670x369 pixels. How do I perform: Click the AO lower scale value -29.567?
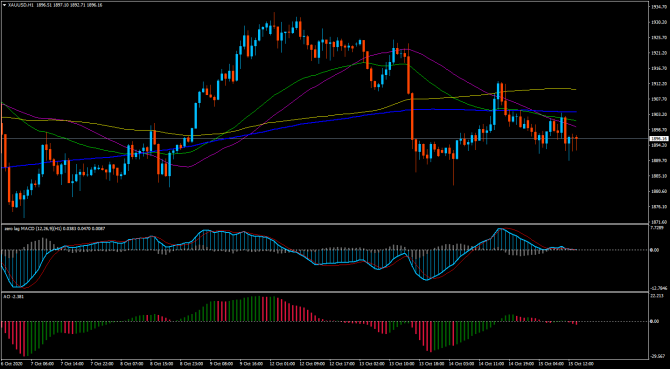pyautogui.click(x=656, y=355)
